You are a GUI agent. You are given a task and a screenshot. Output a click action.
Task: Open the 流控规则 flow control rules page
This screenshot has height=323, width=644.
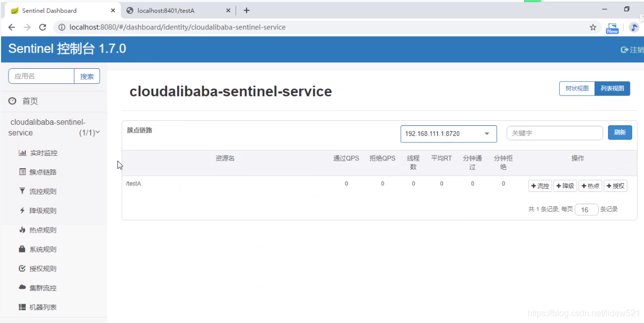(x=38, y=191)
